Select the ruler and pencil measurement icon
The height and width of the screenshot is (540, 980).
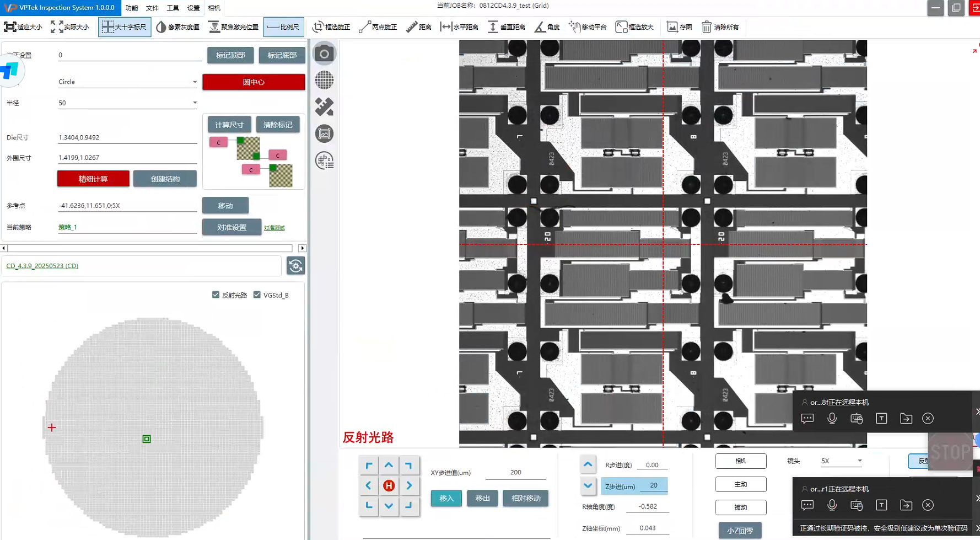pyautogui.click(x=324, y=106)
